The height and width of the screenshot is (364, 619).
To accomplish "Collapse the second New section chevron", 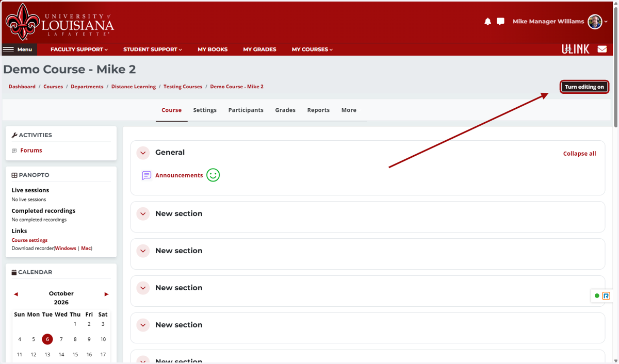I will pyautogui.click(x=143, y=251).
